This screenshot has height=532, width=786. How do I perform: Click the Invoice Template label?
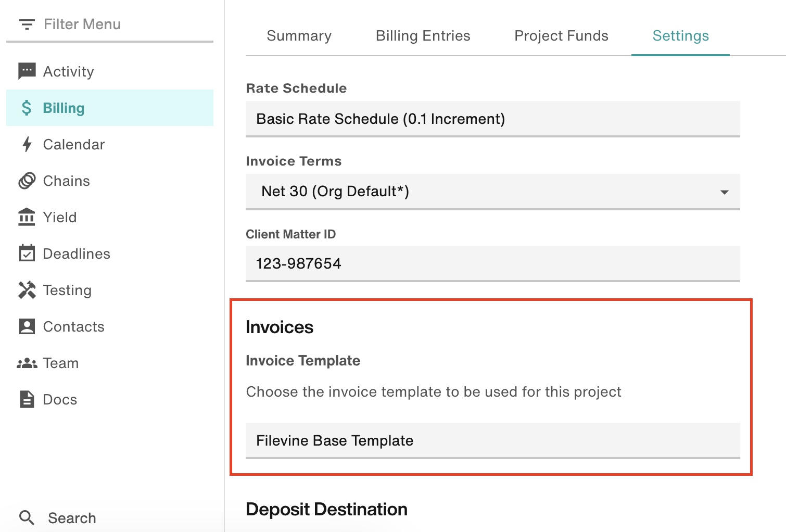[303, 361]
